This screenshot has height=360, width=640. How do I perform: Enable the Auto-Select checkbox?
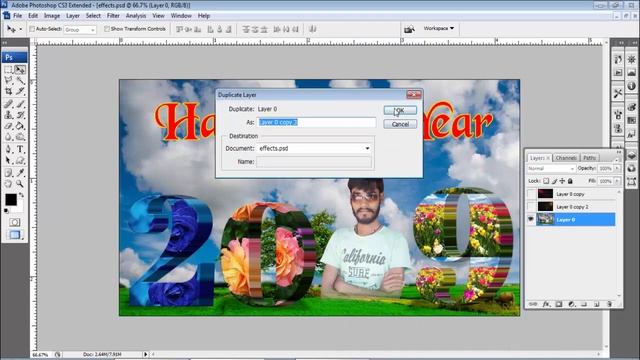[32, 29]
